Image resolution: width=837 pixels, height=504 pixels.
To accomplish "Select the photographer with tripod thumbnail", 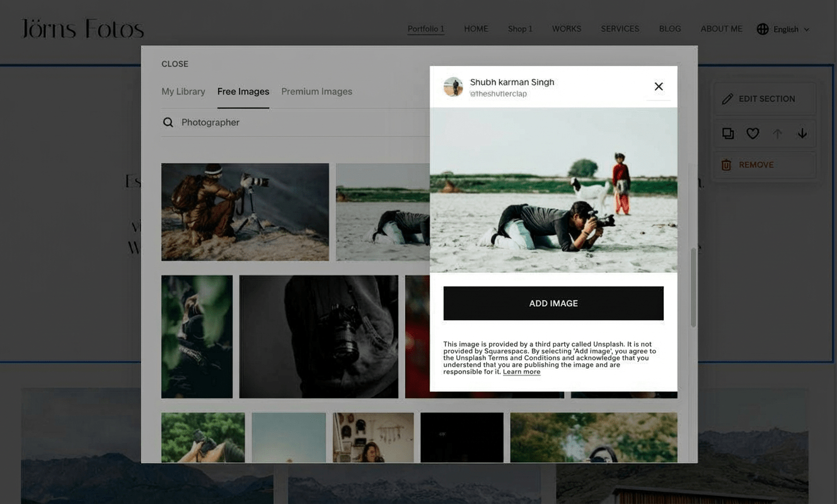I will click(245, 212).
